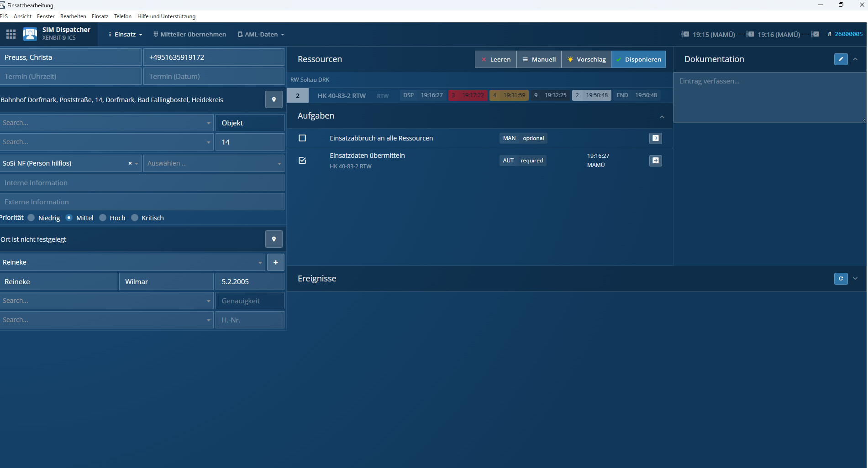Select priority 'Kritisch' radio button
The height and width of the screenshot is (468, 868).
pos(135,218)
